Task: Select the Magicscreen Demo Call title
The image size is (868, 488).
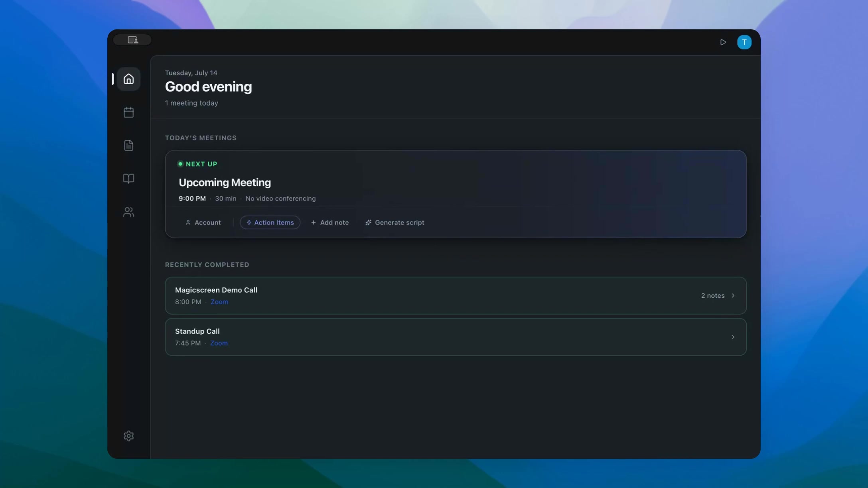Action: pyautogui.click(x=216, y=290)
